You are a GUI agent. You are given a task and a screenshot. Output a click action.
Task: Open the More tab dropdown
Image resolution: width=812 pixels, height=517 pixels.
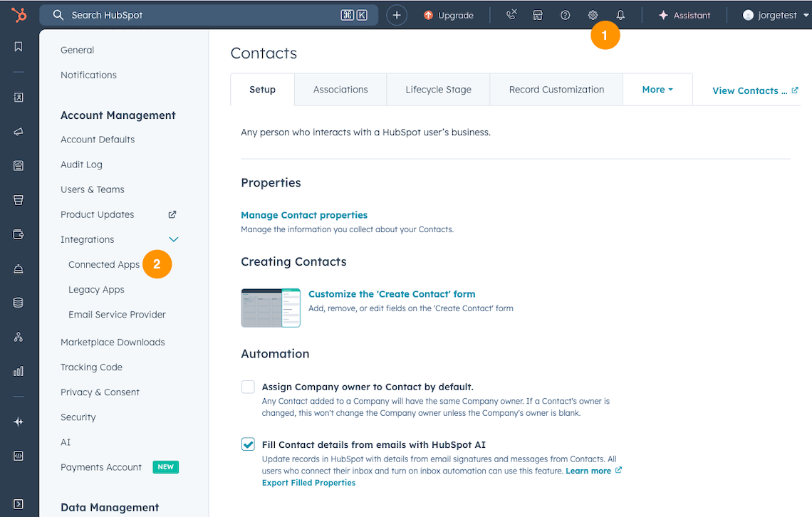[657, 89]
